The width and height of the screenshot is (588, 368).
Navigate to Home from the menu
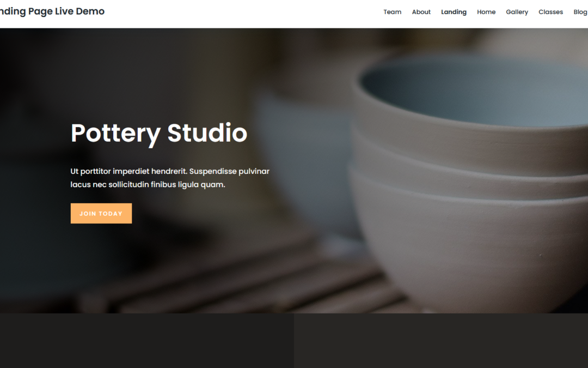(x=486, y=12)
